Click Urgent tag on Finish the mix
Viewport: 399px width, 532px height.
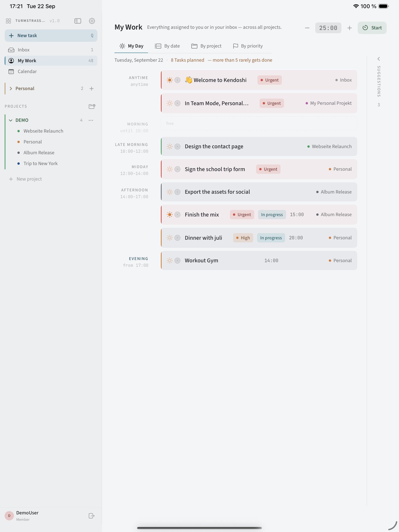click(242, 215)
